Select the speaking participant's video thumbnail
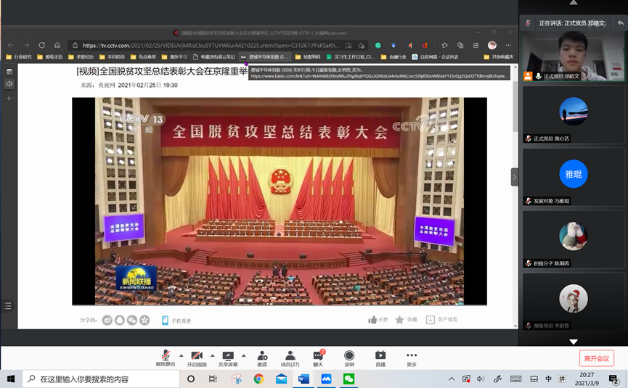Image resolution: width=628 pixels, height=388 pixels. pos(574,56)
